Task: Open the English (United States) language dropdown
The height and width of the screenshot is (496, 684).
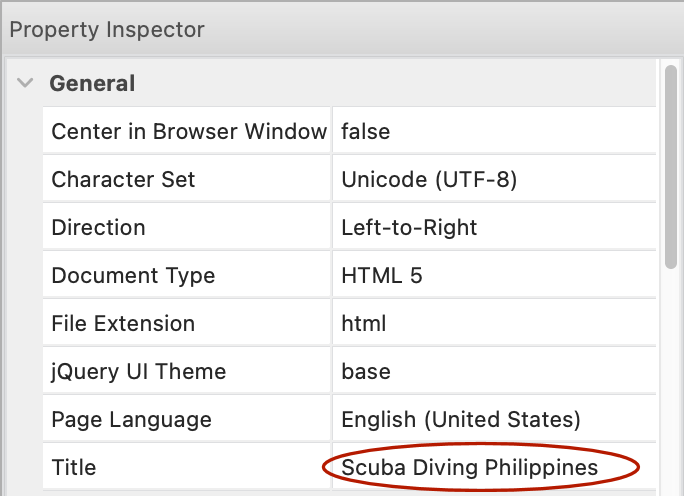Action: (461, 420)
